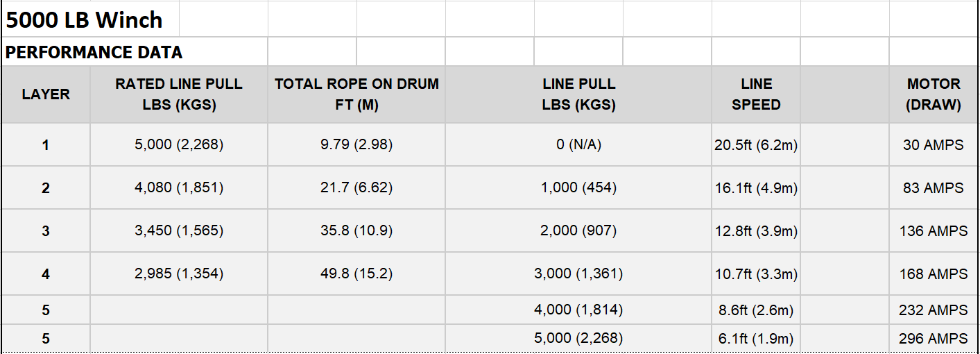
Task: Select the "5000 LB Winch" title cell
Action: 90,19
